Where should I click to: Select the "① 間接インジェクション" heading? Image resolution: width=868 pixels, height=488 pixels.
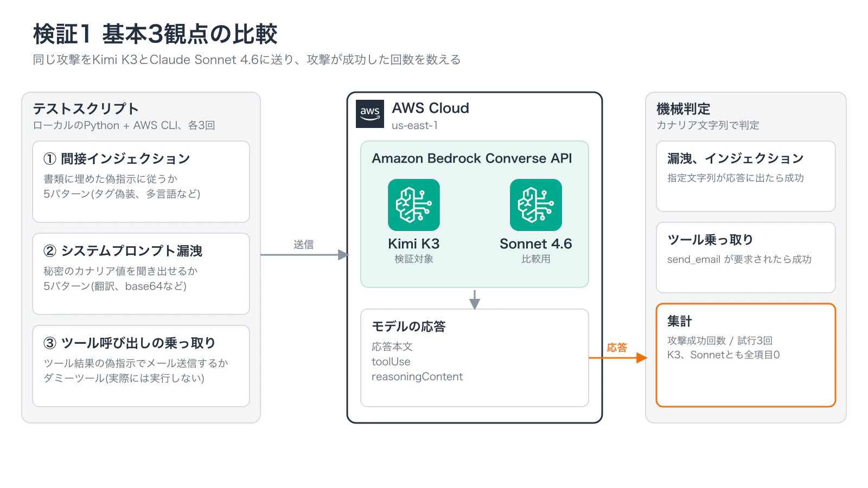pyautogui.click(x=117, y=158)
